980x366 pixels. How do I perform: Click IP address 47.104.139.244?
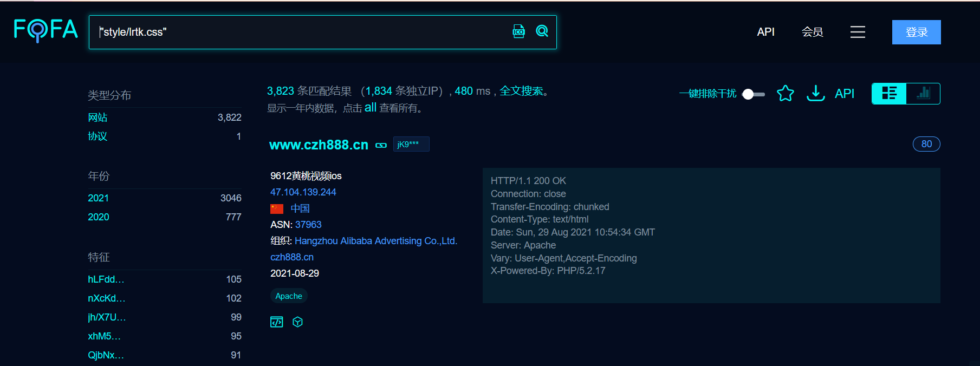click(303, 192)
